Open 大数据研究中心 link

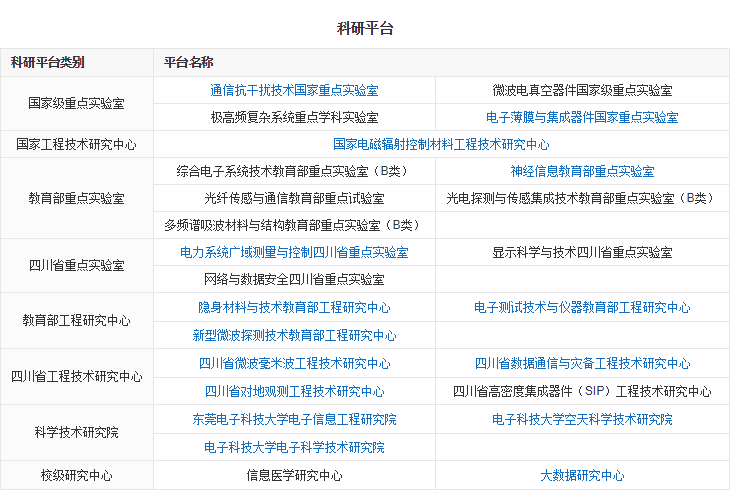(x=582, y=476)
